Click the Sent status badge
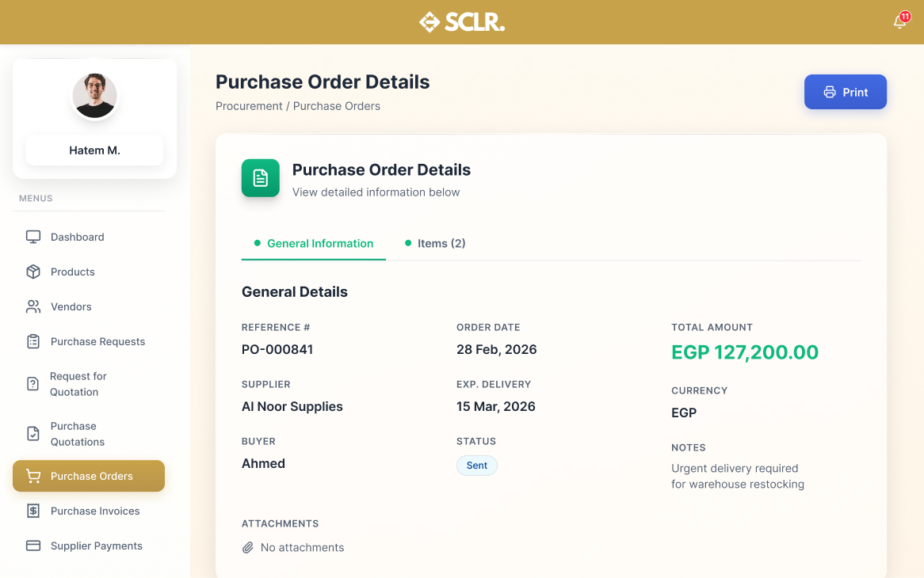924x578 pixels. point(477,466)
